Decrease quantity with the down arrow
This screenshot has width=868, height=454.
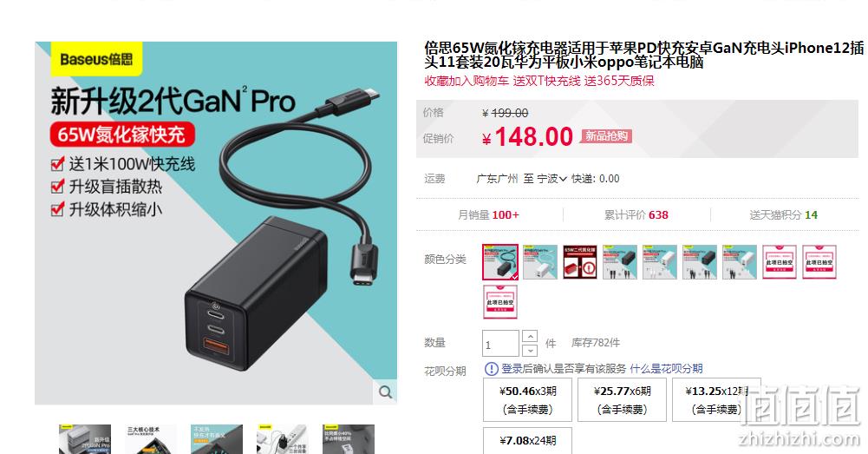pos(530,350)
